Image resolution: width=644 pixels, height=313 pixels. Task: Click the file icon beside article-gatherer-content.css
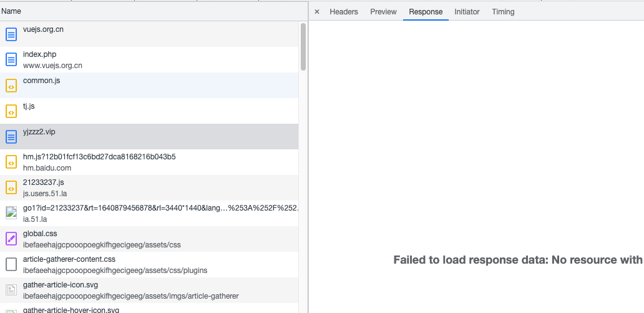11,264
